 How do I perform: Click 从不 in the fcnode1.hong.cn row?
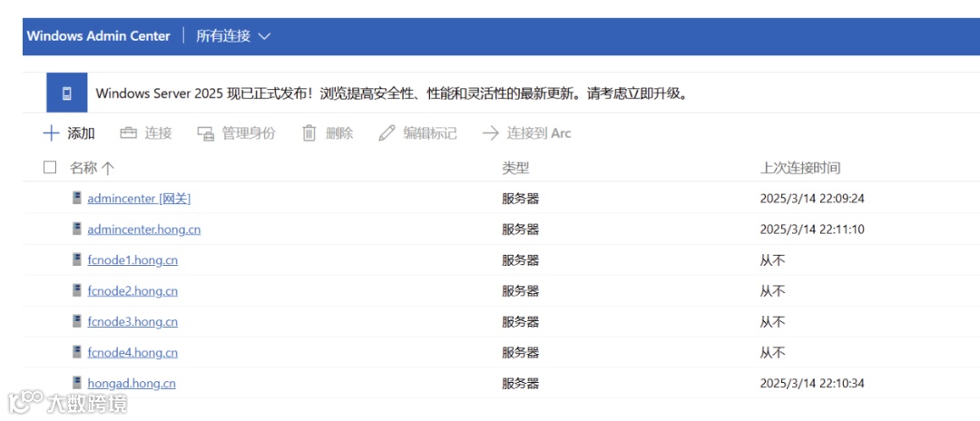pyautogui.click(x=772, y=259)
